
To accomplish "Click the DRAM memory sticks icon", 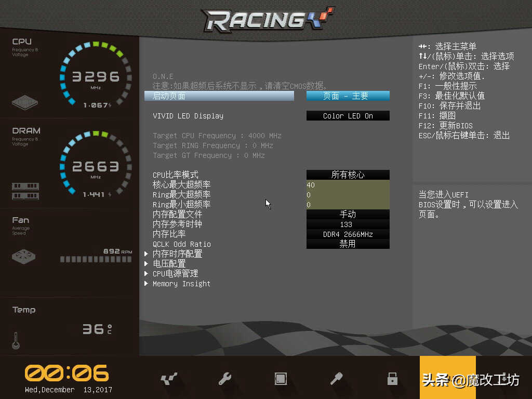I will pos(25,191).
